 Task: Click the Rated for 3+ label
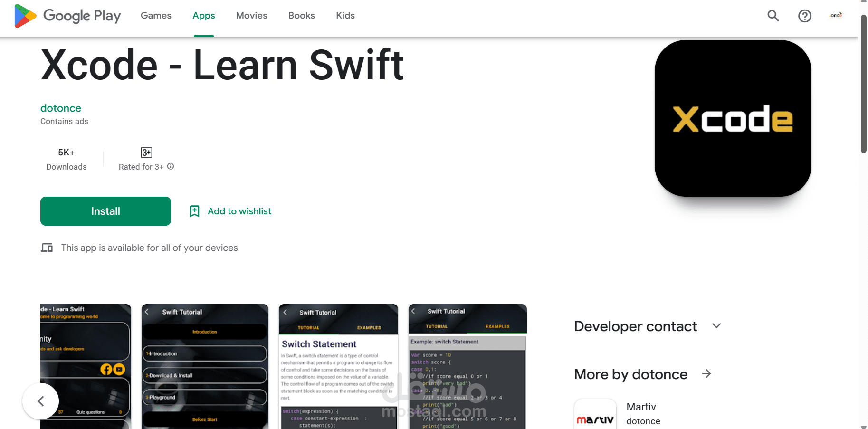(141, 167)
